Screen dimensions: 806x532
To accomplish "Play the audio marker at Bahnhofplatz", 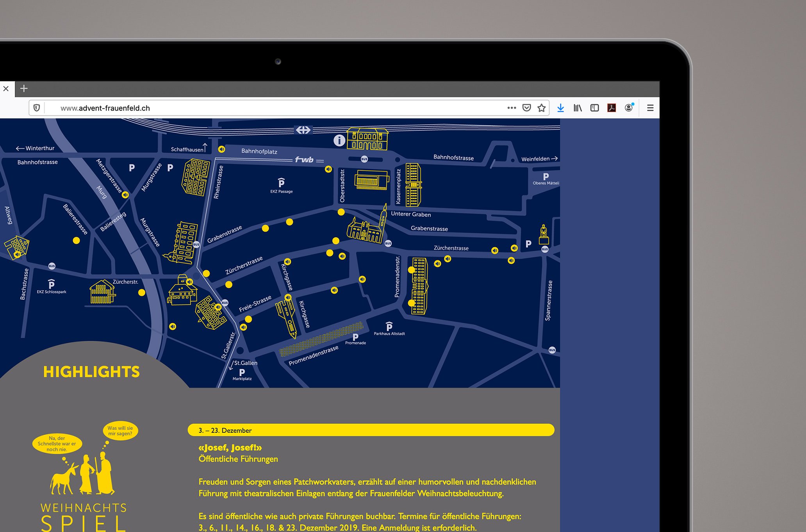I will [x=221, y=149].
